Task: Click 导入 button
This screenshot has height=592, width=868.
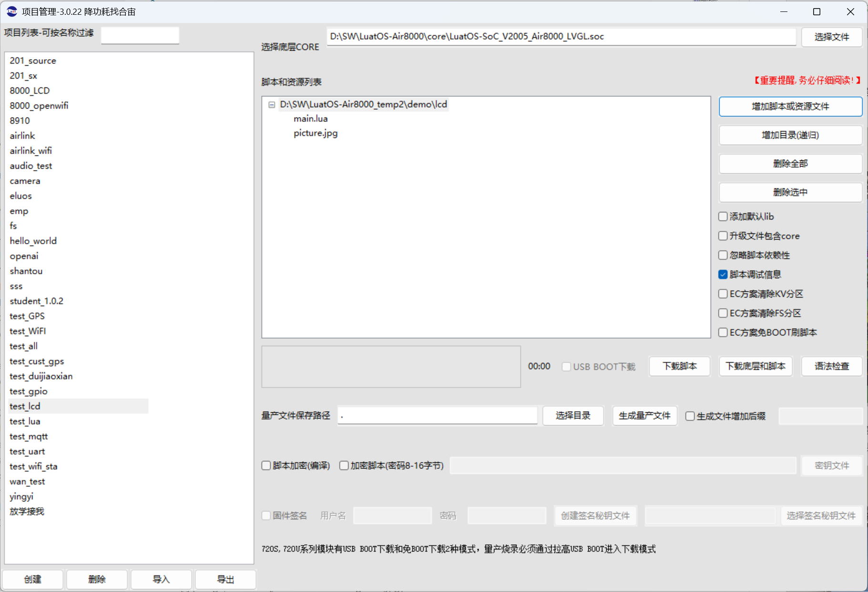Action: click(161, 580)
